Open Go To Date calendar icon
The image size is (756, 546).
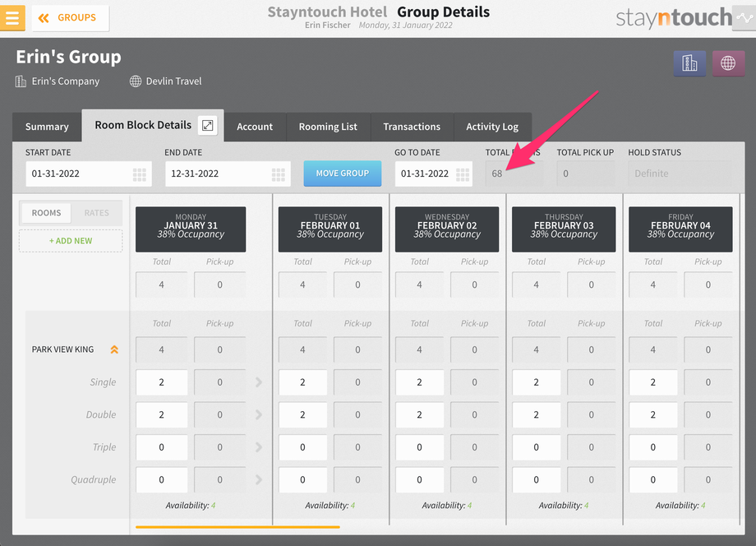(463, 174)
